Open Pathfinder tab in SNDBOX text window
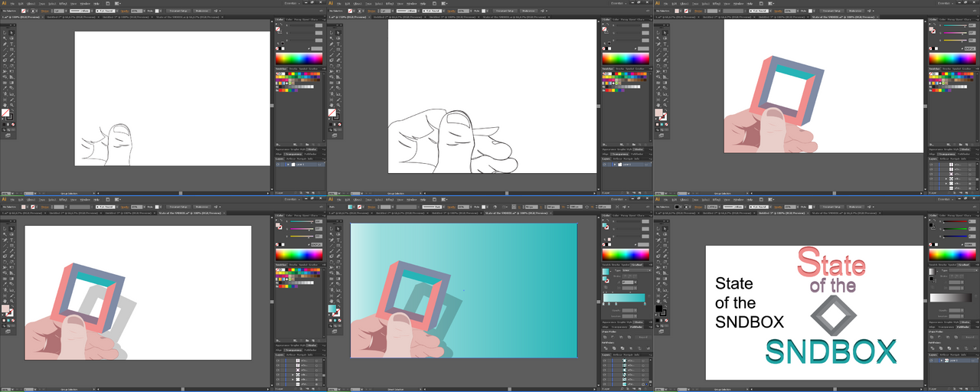This screenshot has height=392, width=980. click(963, 327)
